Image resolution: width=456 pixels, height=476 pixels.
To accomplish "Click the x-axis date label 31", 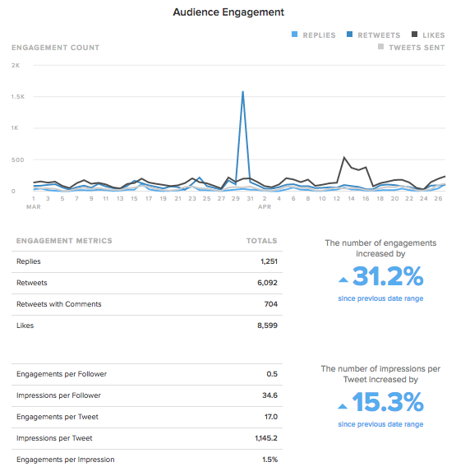I will [250, 198].
